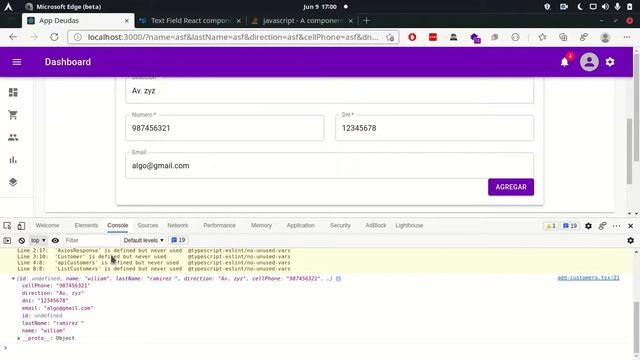Image resolution: width=640 pixels, height=360 pixels.
Task: Open the Dashboard settings gear
Action: click(610, 62)
